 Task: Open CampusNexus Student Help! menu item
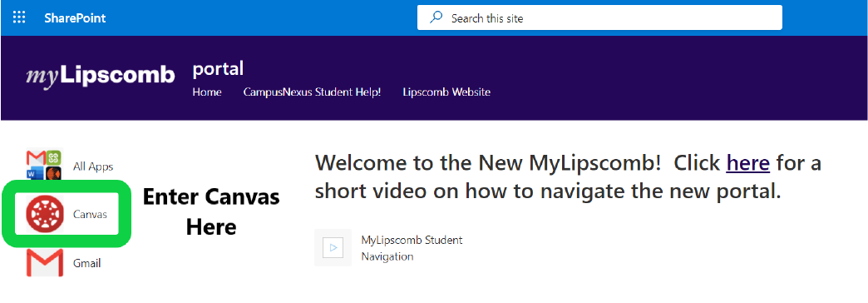(313, 92)
